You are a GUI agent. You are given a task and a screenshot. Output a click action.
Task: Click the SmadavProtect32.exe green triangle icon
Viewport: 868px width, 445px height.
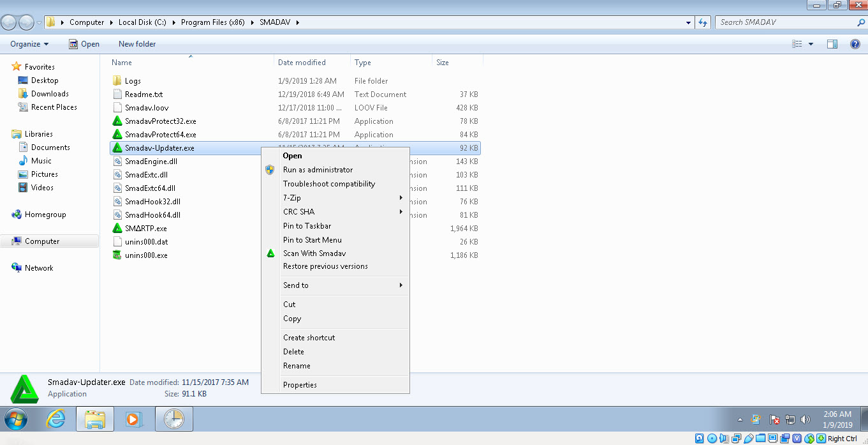(x=117, y=121)
